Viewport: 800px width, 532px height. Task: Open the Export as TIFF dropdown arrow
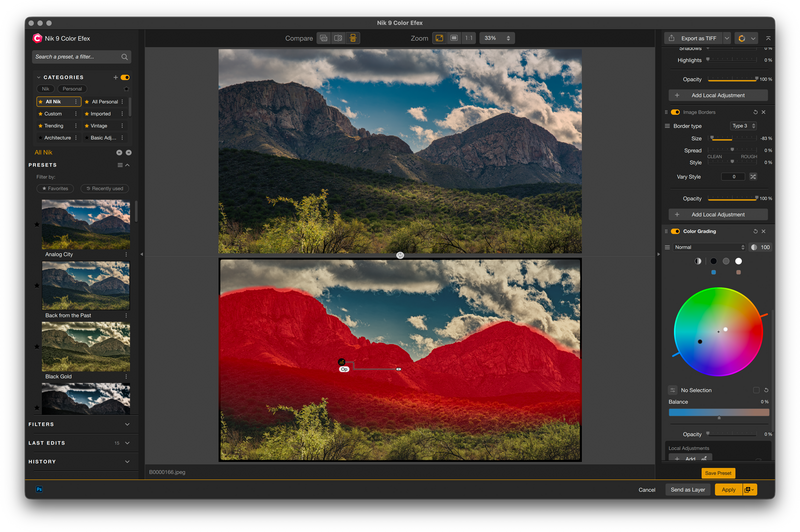[727, 38]
